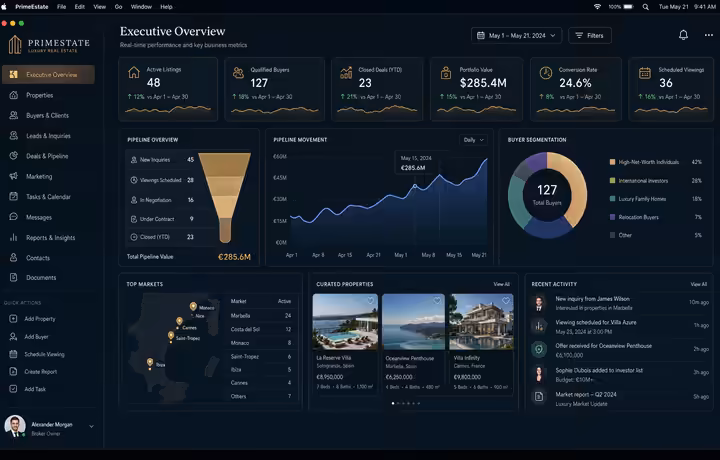Click the Ibiza map pin
720x460 pixels.
(150, 363)
